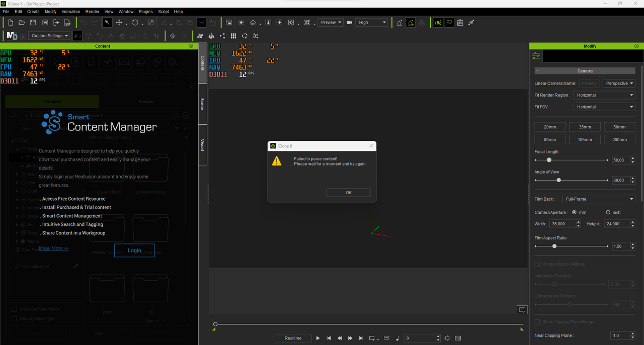Play the animation
Image resolution: width=644 pixels, height=345 pixels.
[318, 338]
